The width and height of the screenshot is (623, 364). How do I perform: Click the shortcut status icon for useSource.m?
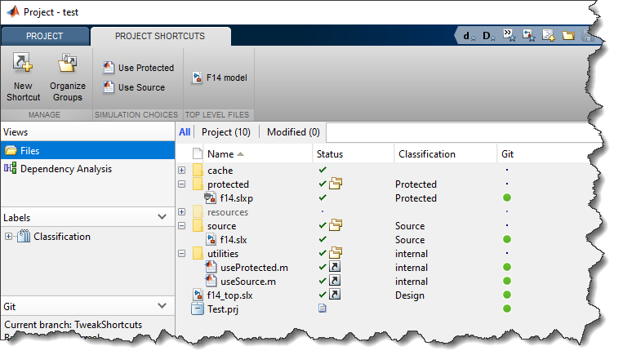pos(335,282)
